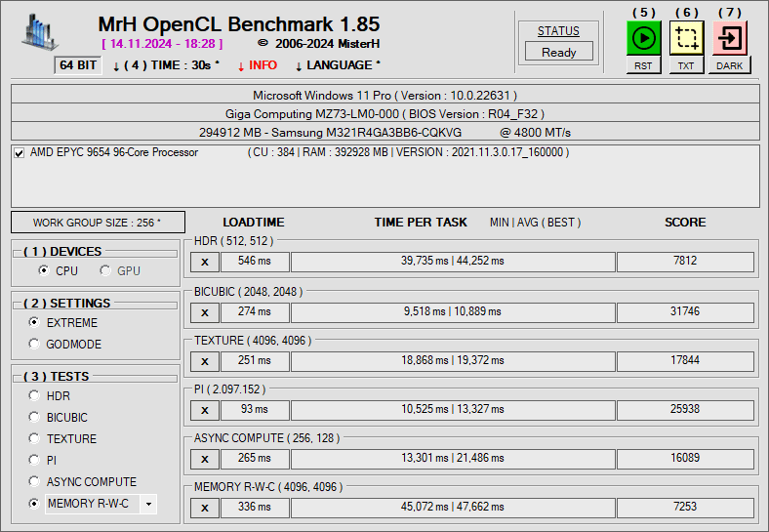Click the X button in PI row
The height and width of the screenshot is (532, 769).
pyautogui.click(x=205, y=410)
